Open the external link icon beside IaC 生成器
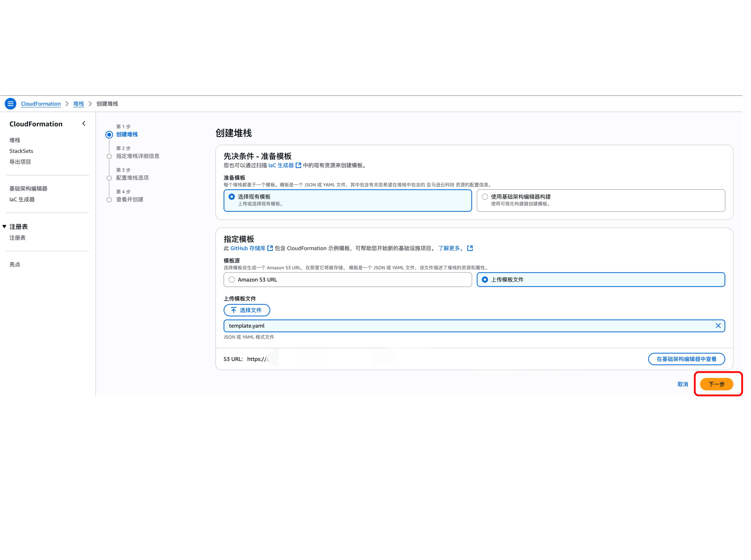Image resolution: width=751 pixels, height=560 pixels. (x=298, y=165)
